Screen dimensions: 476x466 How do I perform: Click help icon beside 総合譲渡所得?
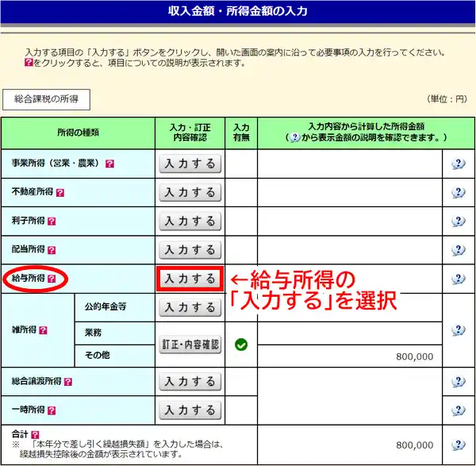tap(68, 382)
